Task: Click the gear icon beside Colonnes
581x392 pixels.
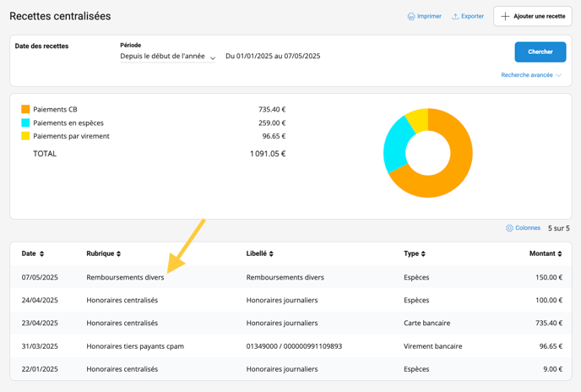Action: coord(509,228)
